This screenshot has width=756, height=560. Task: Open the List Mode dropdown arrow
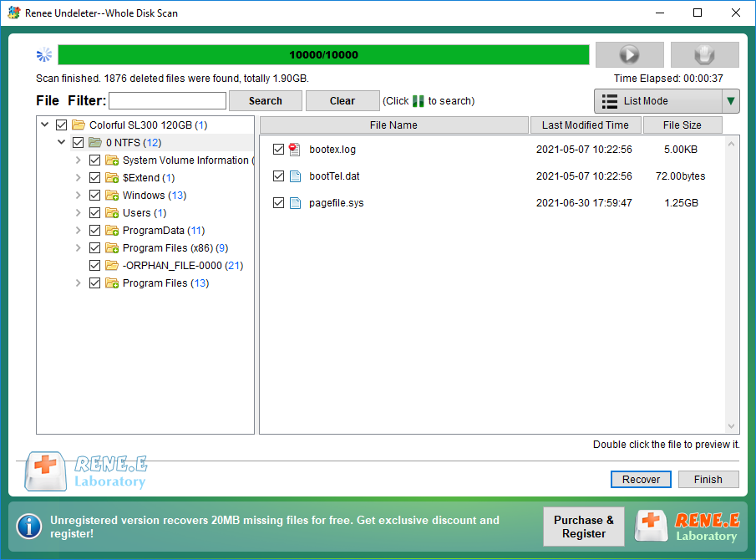[730, 101]
